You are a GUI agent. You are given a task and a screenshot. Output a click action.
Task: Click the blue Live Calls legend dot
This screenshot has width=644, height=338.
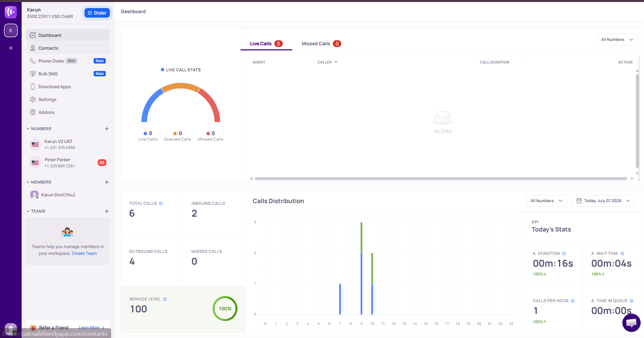point(145,134)
